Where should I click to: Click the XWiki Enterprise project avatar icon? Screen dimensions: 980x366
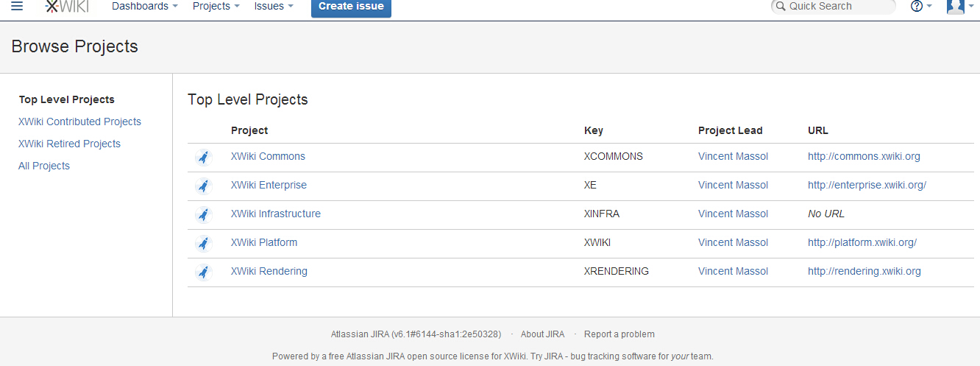(204, 186)
